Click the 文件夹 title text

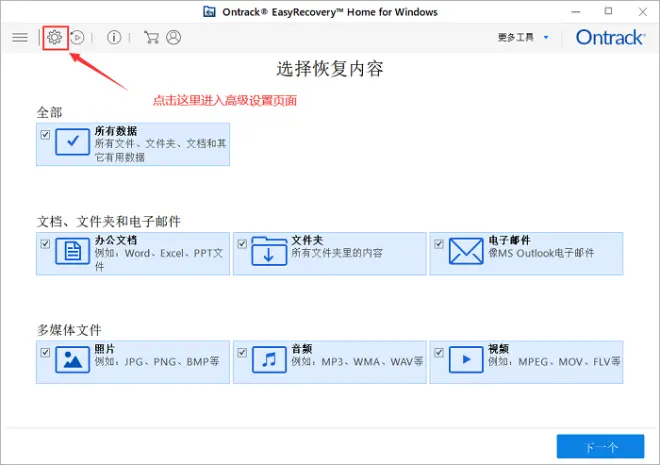[307, 240]
